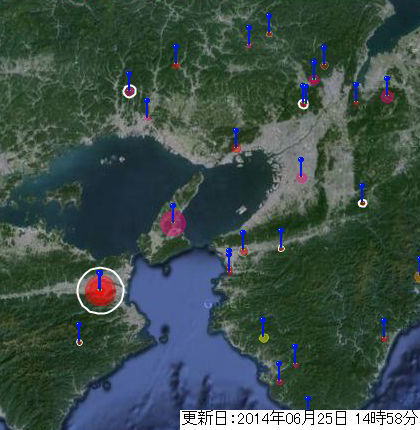Select the white-ringed marker north of Osaka
This screenshot has height=430, width=420.
[x=303, y=104]
